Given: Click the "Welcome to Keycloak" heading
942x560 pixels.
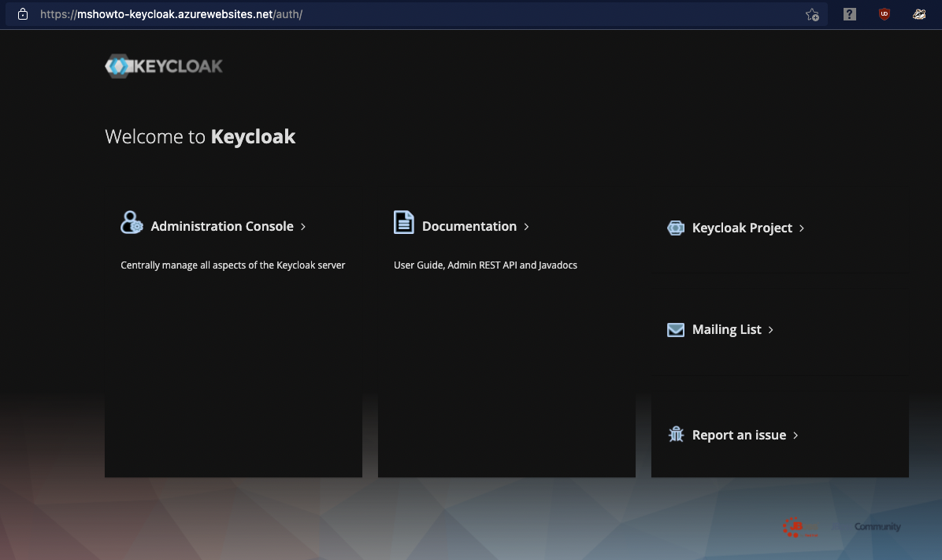Looking at the screenshot, I should point(200,136).
